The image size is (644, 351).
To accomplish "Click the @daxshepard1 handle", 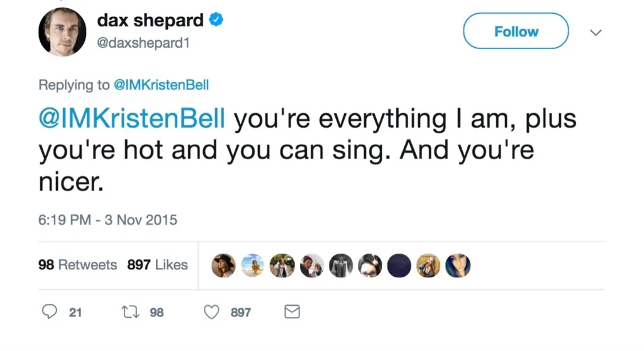I will (x=143, y=43).
